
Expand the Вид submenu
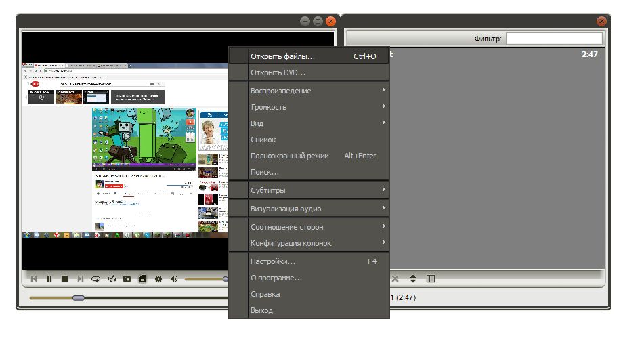(x=308, y=123)
